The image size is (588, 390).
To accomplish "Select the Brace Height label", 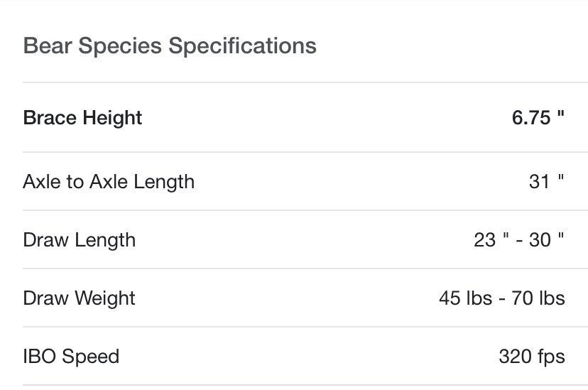I will (x=82, y=118).
